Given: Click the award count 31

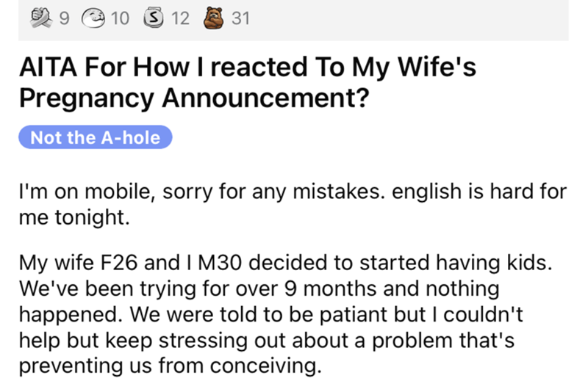Looking at the screenshot, I should 241,17.
